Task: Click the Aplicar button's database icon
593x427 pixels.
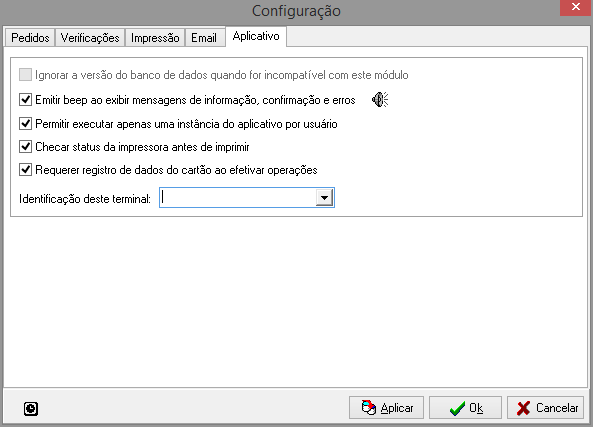Action: pos(368,408)
